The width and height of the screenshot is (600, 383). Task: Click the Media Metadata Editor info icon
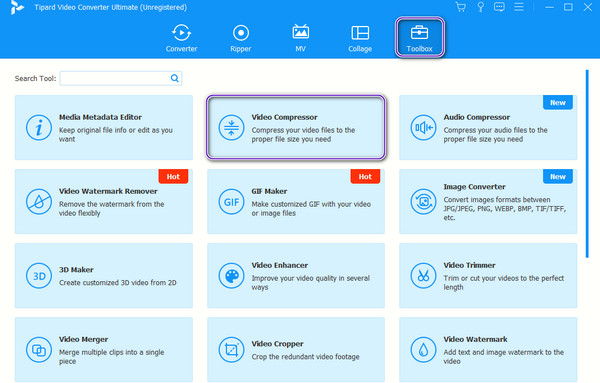tap(39, 127)
